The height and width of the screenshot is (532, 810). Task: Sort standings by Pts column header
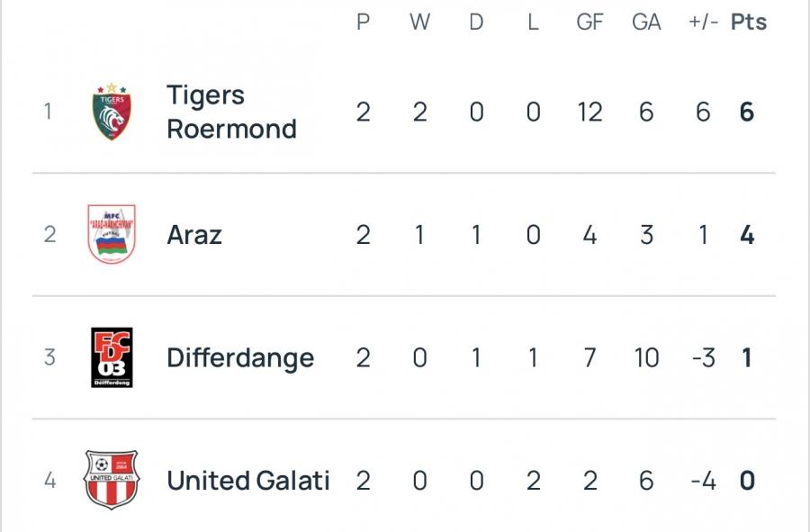point(748,23)
